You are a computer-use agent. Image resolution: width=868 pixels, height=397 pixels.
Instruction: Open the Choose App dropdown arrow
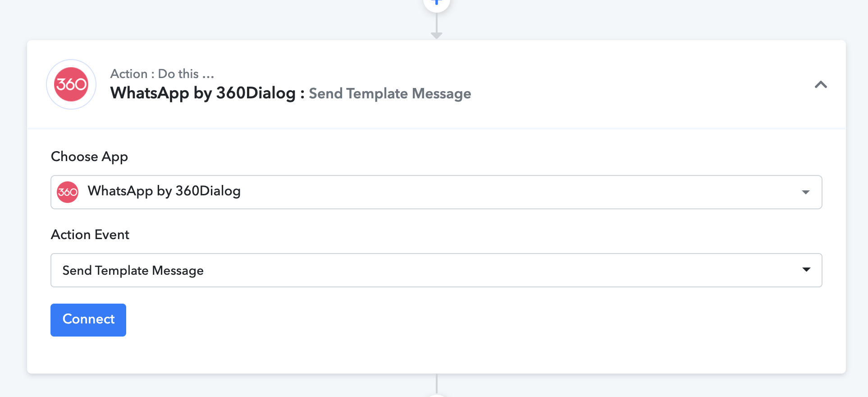pyautogui.click(x=806, y=192)
